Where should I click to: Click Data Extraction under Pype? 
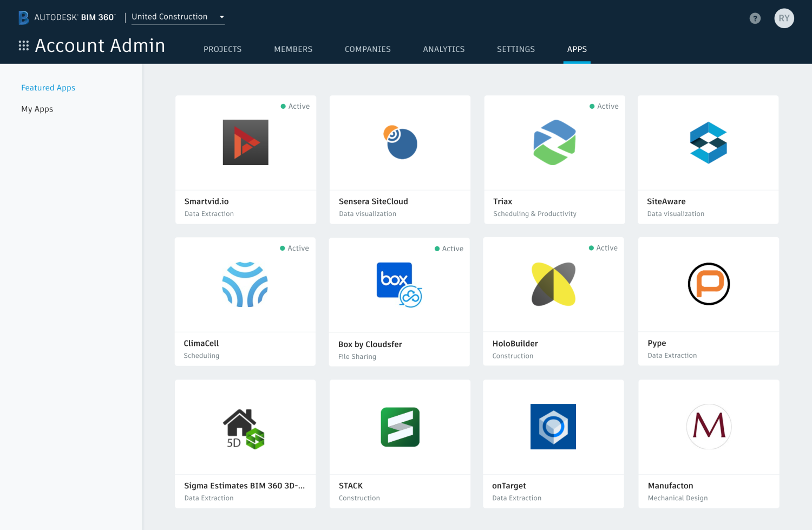click(672, 356)
